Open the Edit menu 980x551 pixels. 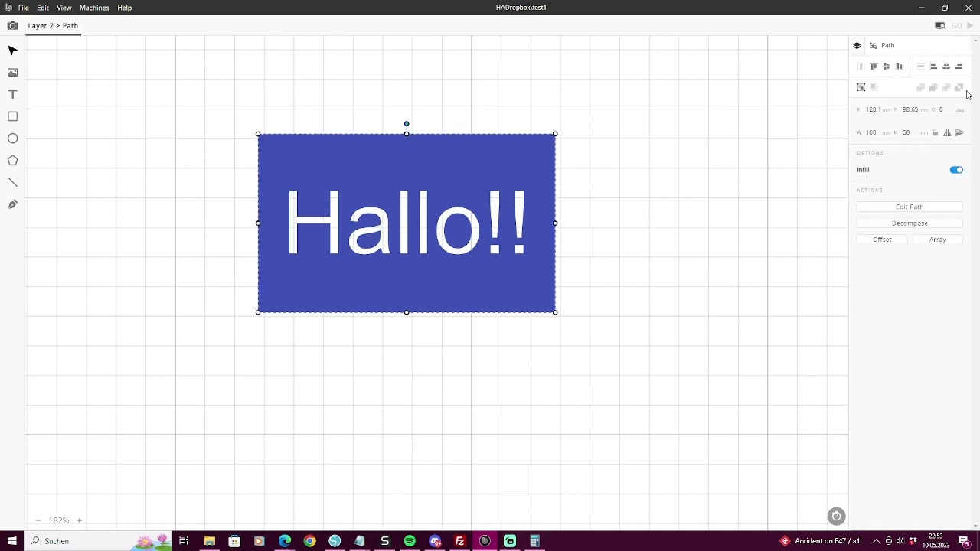43,8
